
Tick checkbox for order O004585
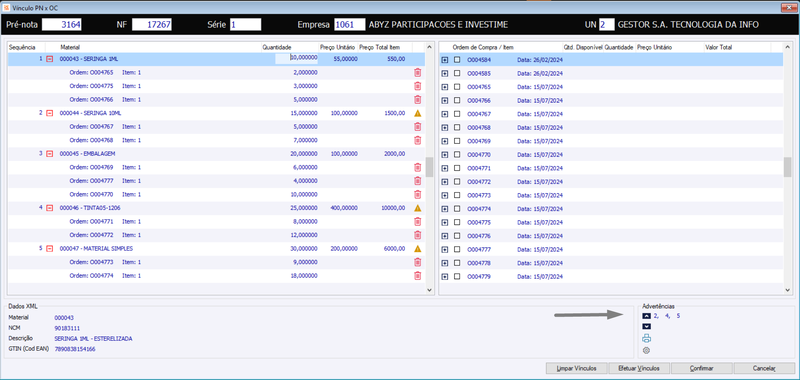pos(457,73)
